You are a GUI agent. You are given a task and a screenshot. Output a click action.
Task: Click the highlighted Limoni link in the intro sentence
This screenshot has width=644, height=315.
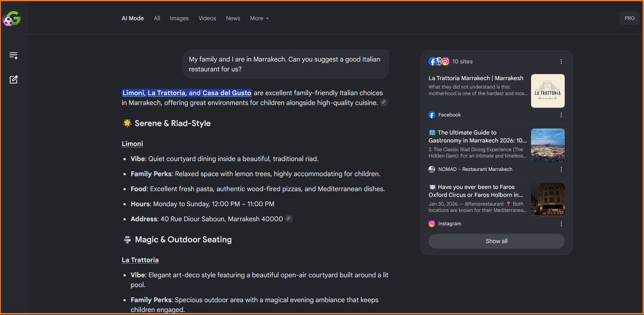click(133, 93)
